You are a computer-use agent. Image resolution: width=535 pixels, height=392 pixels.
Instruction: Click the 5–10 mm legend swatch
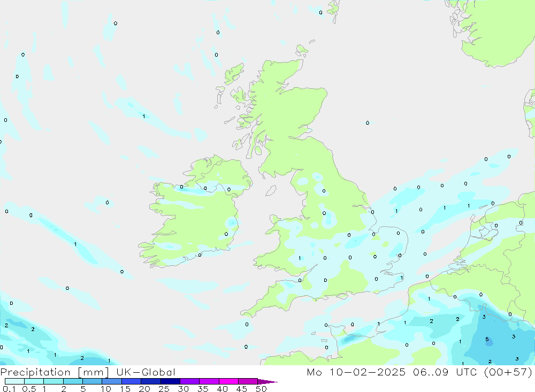93,381
